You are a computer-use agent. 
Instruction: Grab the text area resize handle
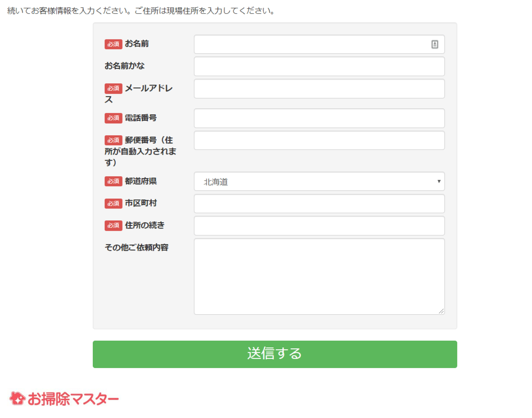441,311
